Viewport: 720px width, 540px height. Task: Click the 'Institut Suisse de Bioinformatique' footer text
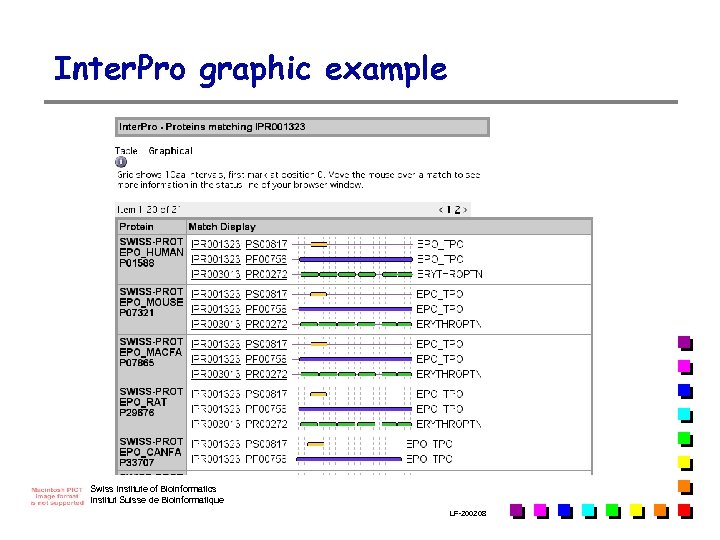coord(157,500)
